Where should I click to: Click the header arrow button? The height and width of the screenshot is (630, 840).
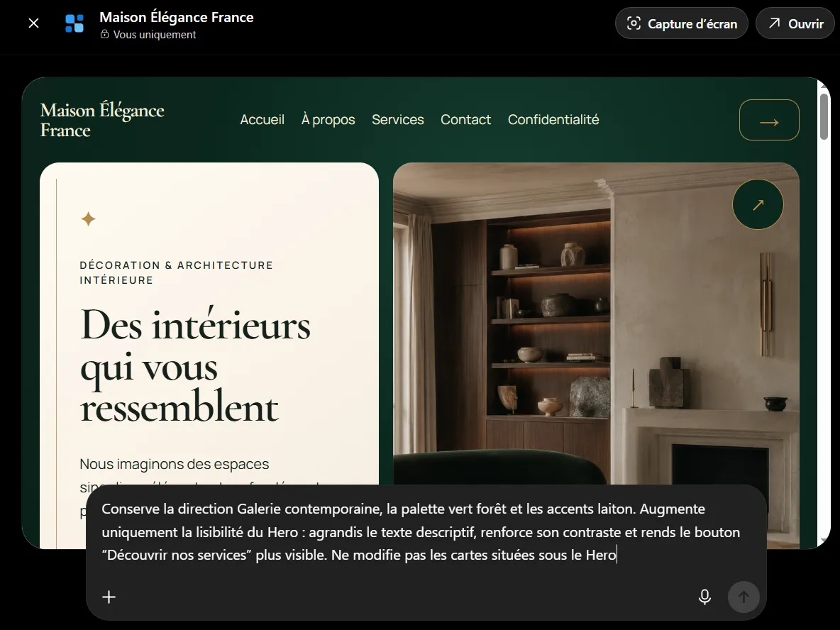click(x=769, y=120)
